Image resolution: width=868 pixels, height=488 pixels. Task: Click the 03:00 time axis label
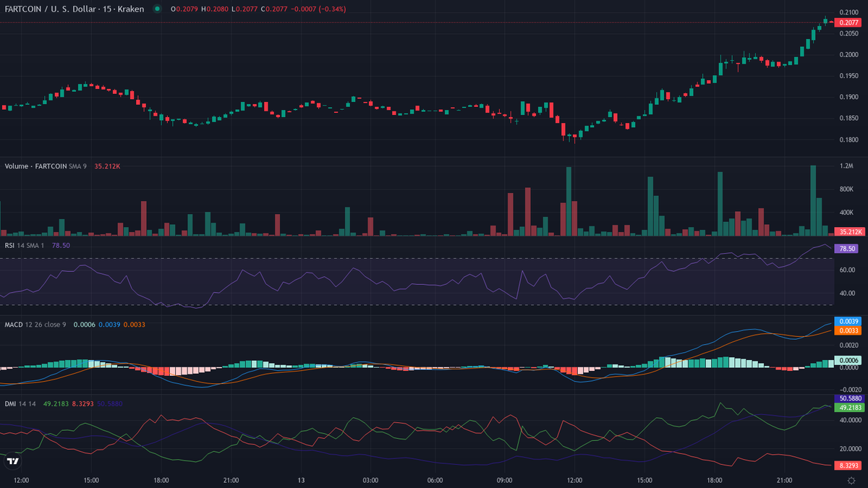[x=371, y=480]
